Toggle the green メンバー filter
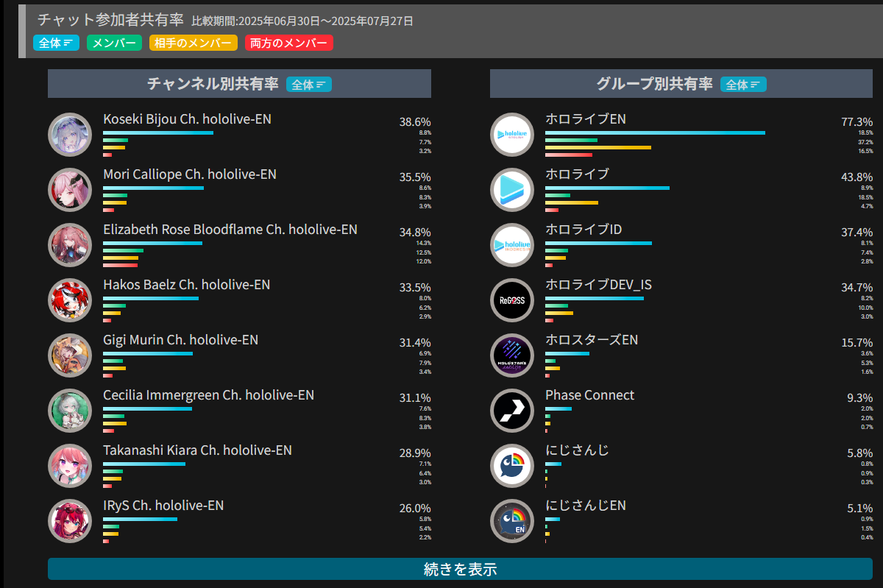Image resolution: width=883 pixels, height=588 pixels. (114, 43)
